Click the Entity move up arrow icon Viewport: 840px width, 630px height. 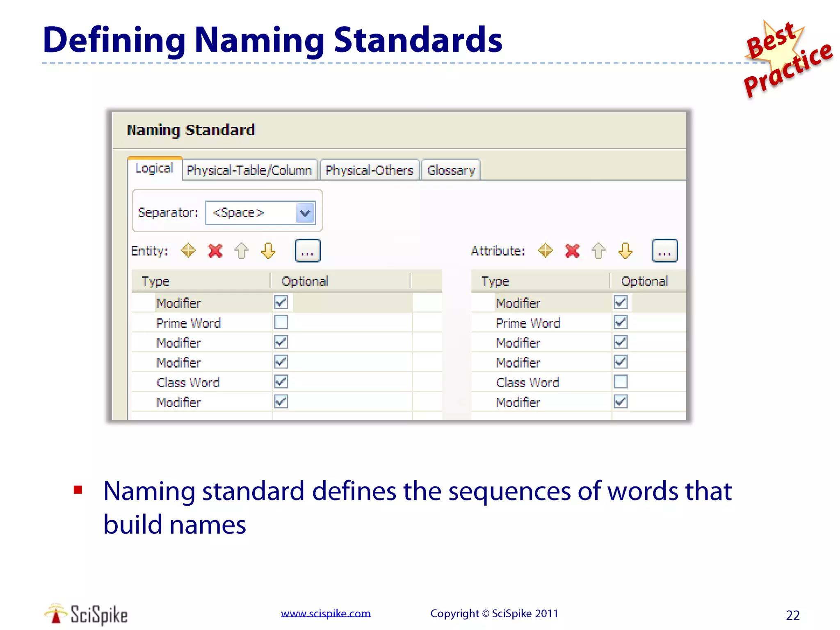tap(241, 251)
